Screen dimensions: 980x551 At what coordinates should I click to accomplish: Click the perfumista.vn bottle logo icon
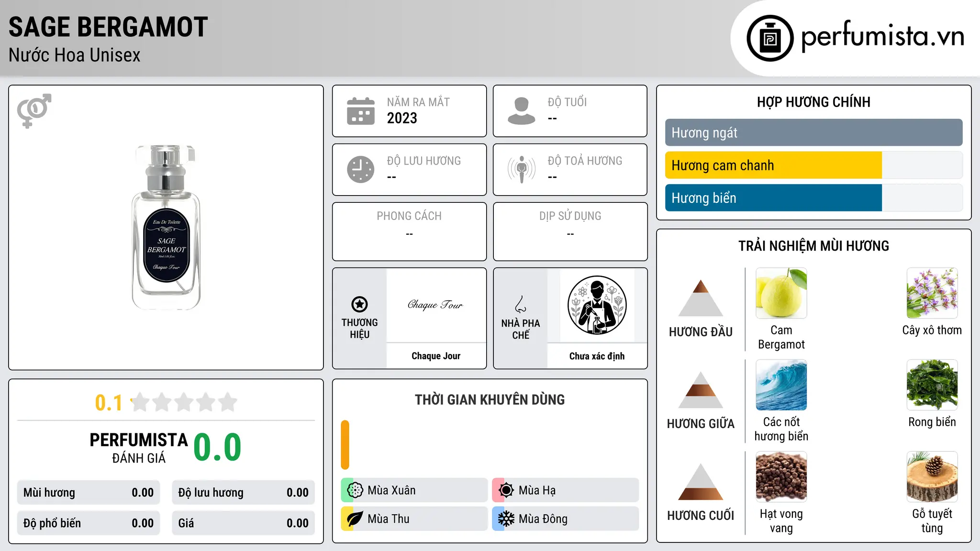[770, 38]
